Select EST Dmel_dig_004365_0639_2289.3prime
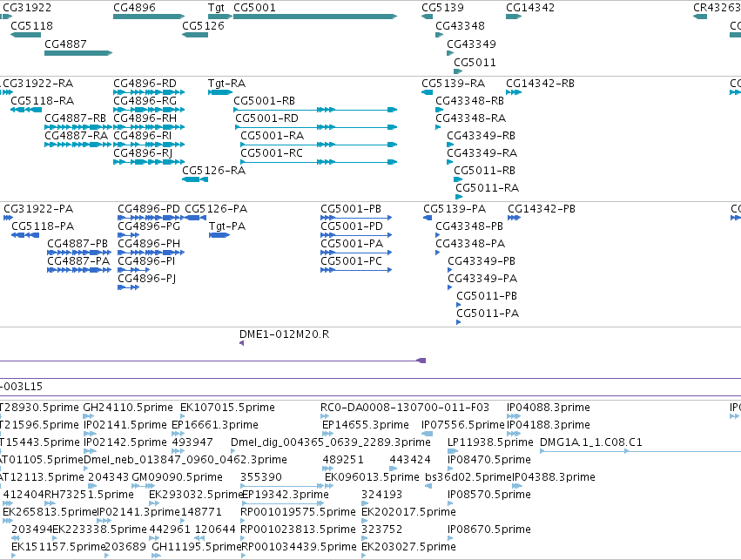 (x=331, y=442)
